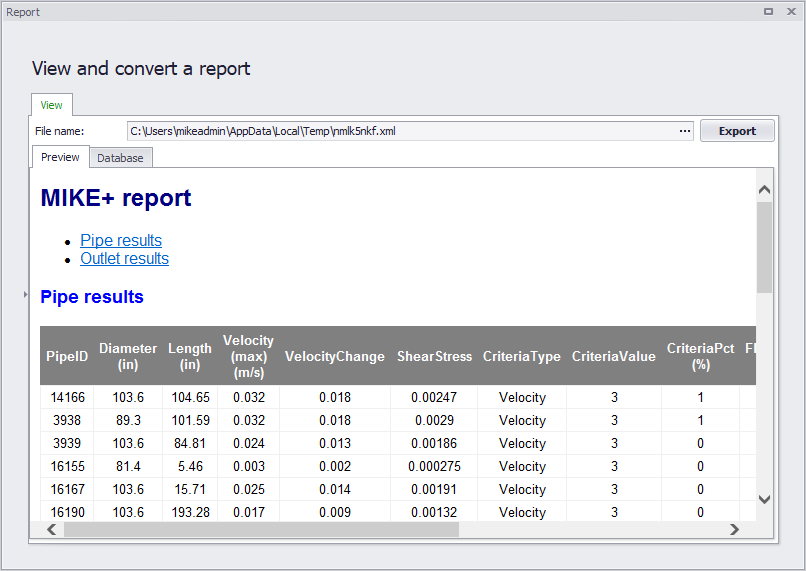Screen dimensions: 806x571
Task: Click vertical scrollbar up arrow
Action: (764, 189)
